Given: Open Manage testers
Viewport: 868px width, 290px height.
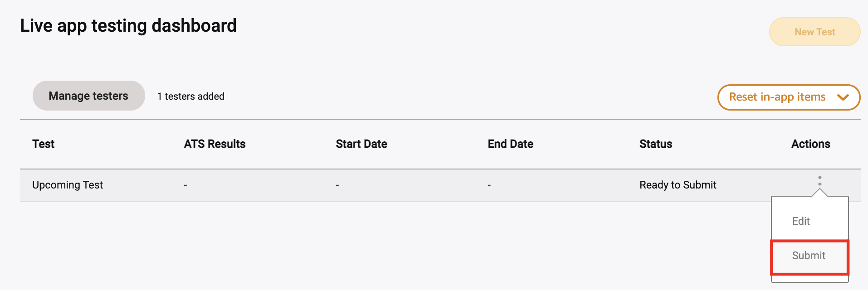Looking at the screenshot, I should tap(88, 96).
